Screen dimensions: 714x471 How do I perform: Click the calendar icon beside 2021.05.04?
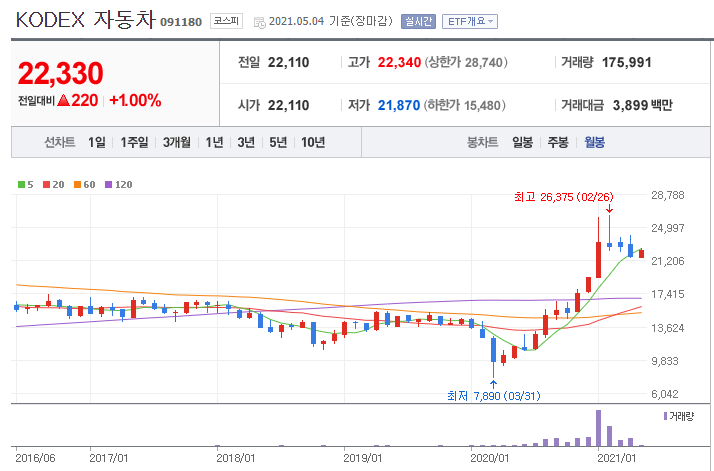coord(260,22)
